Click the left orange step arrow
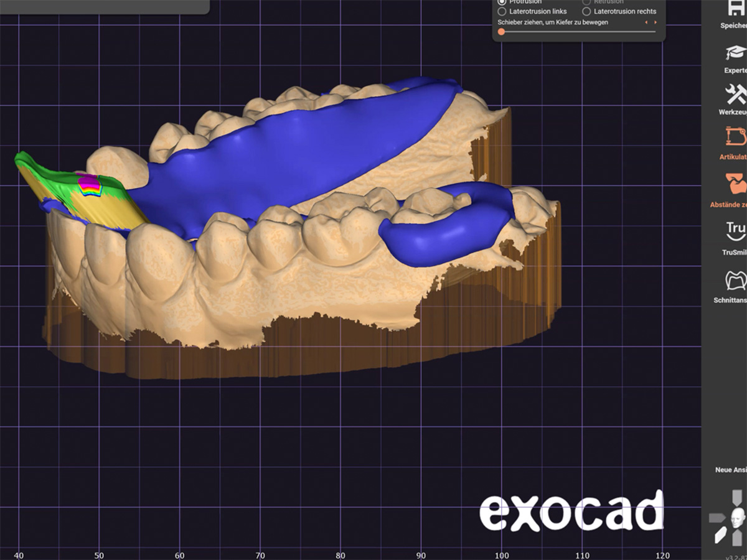The image size is (747, 560). coord(646,22)
